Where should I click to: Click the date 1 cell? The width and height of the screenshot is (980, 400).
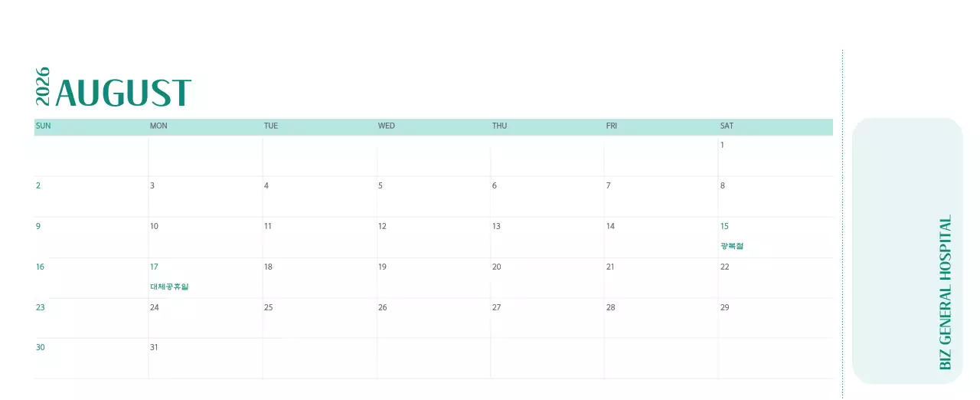click(722, 145)
